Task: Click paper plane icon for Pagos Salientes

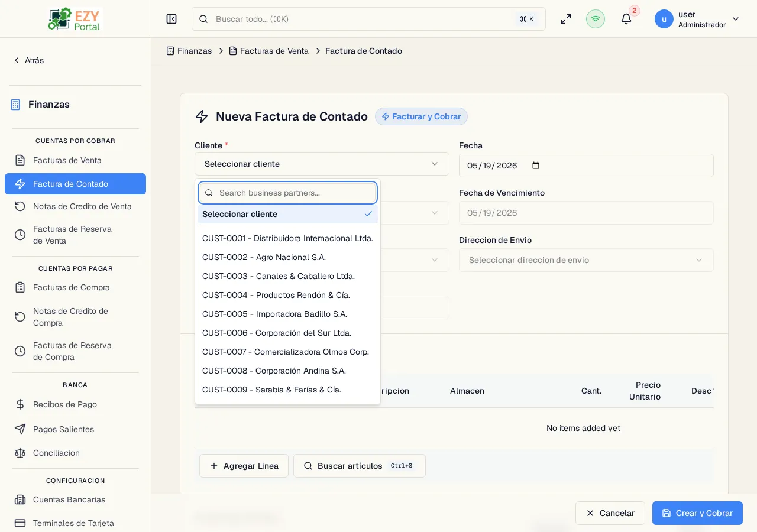Action: point(20,429)
